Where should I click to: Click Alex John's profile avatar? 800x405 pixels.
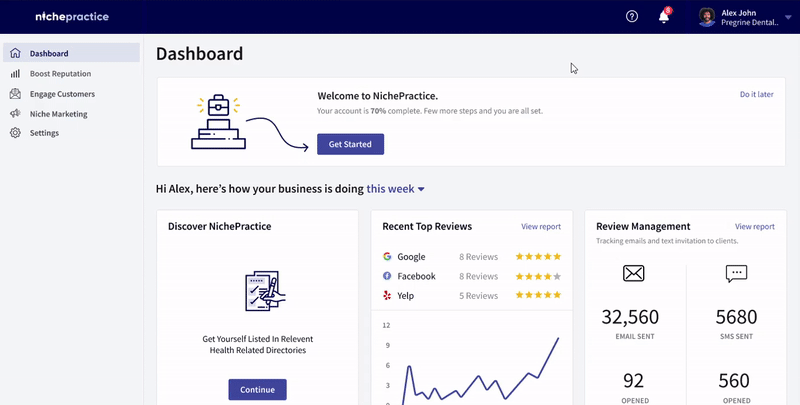[707, 17]
